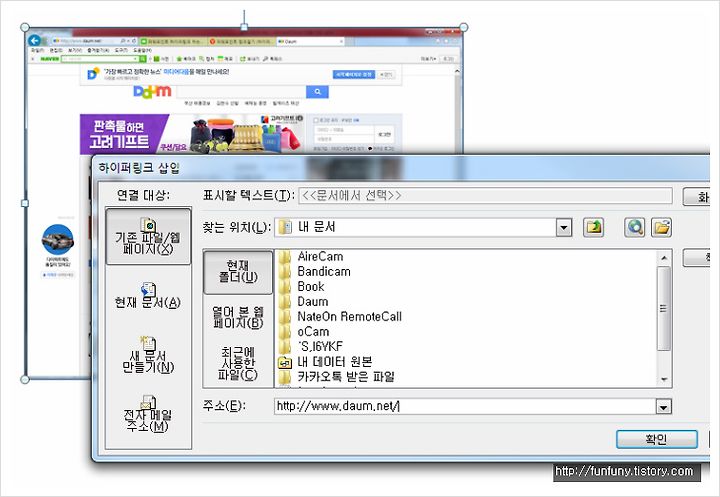Open the address (주소) history dropdown arrow

click(664, 407)
